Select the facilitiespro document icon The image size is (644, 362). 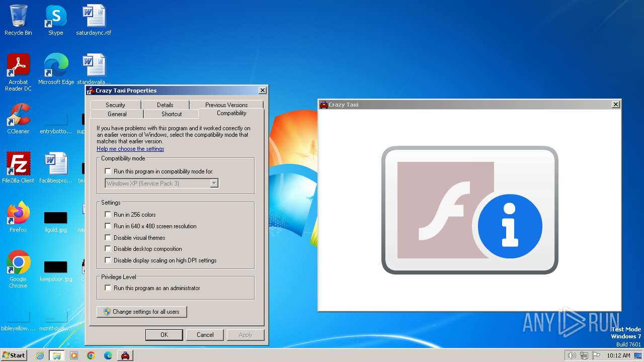56,167
